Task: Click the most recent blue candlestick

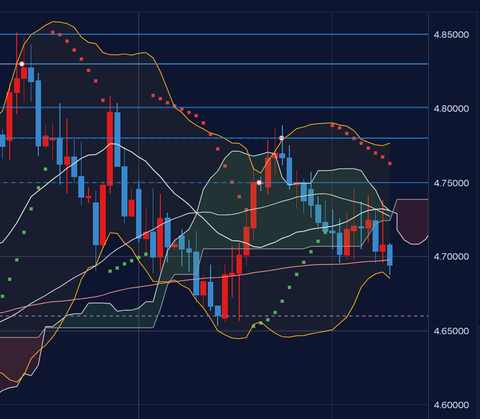Action: click(390, 255)
